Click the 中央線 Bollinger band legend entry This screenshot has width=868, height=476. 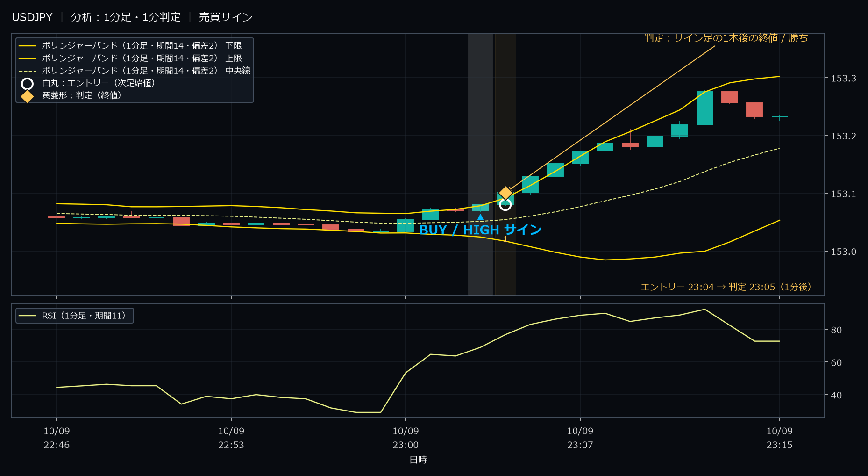pyautogui.click(x=135, y=71)
